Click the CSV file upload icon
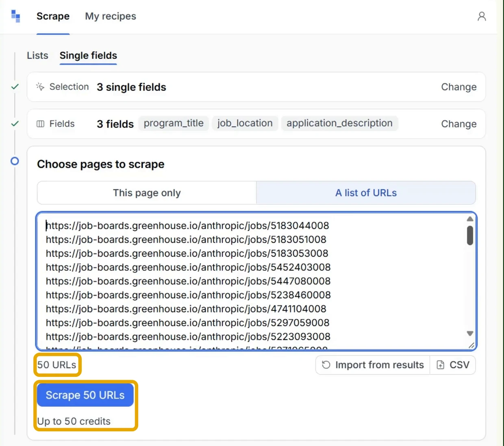504x446 pixels. (441, 365)
